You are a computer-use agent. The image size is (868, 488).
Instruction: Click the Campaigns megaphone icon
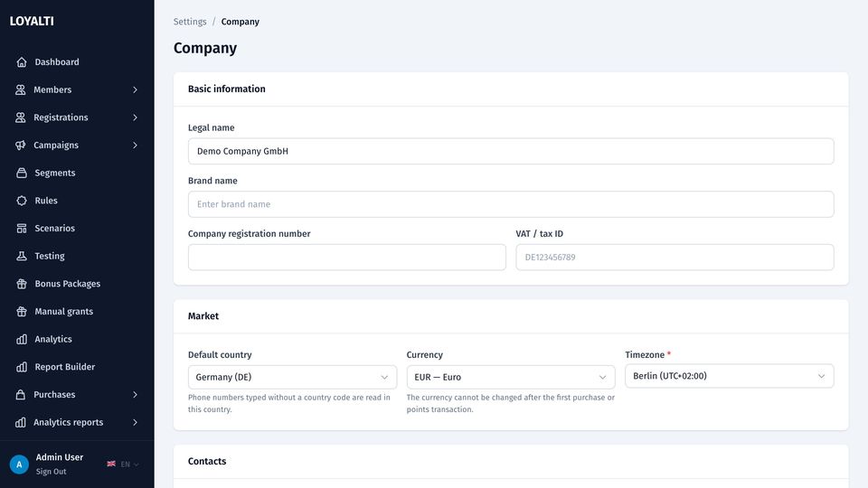coord(21,145)
